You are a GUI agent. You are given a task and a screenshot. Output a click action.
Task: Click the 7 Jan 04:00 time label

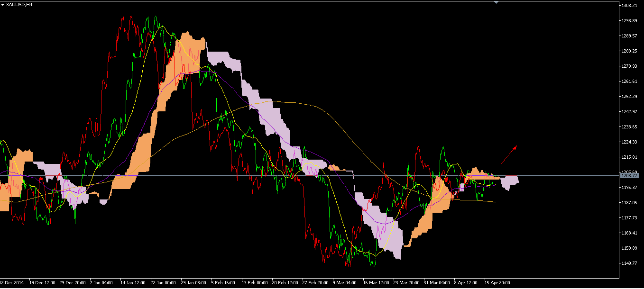point(101,282)
